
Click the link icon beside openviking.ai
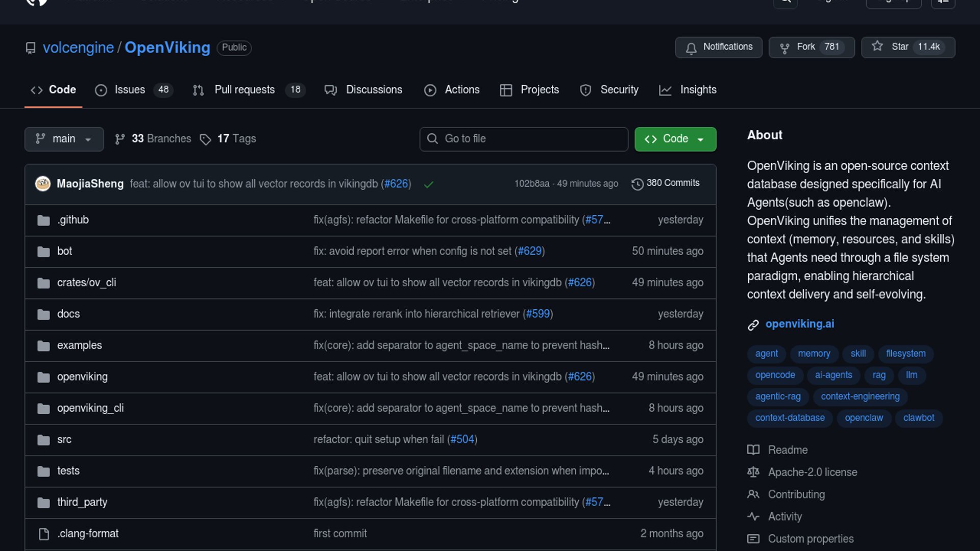(x=753, y=325)
